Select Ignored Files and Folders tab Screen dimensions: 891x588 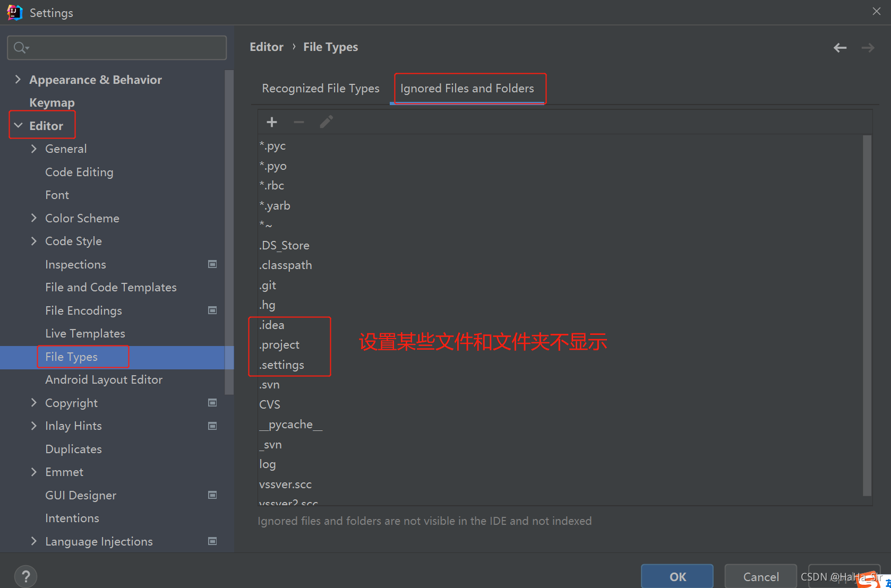pos(467,89)
